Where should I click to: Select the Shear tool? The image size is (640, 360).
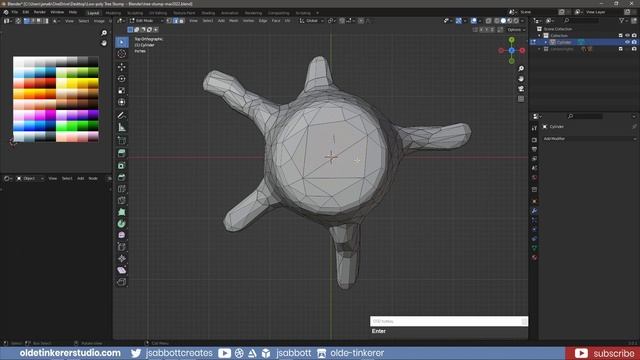click(x=122, y=270)
